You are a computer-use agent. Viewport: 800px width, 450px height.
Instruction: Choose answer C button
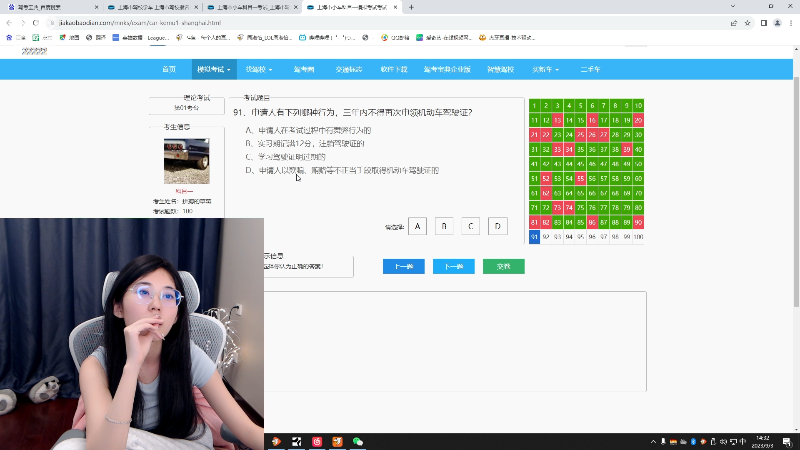pos(470,226)
